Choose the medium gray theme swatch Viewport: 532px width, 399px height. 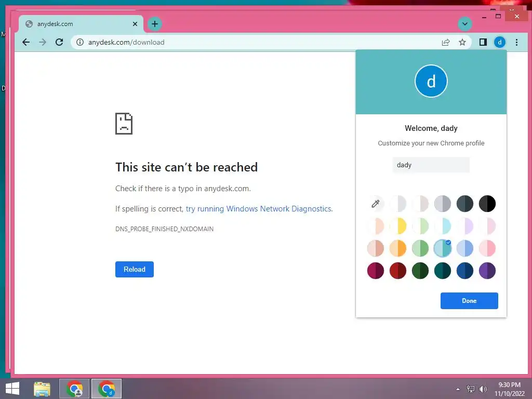point(443,204)
